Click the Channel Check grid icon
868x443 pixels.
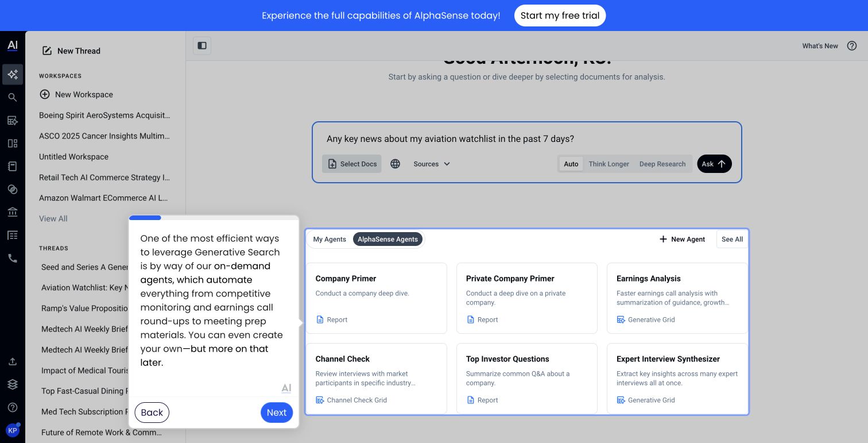(320, 400)
